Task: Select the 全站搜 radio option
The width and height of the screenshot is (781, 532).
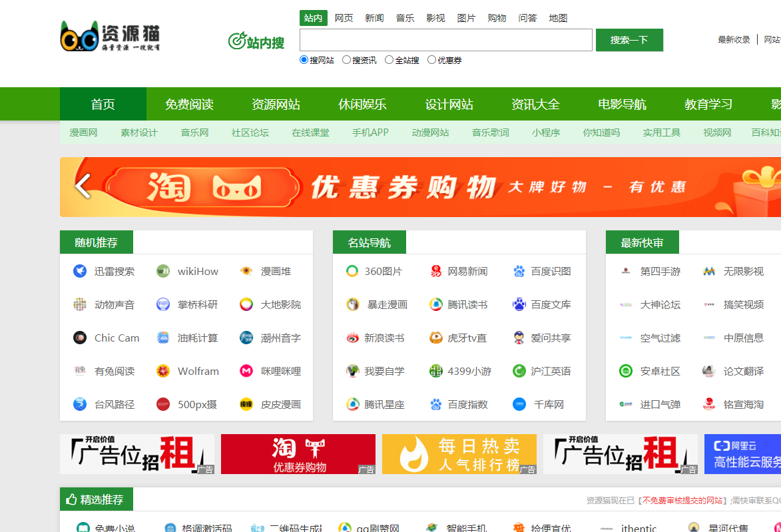Action: pos(389,60)
